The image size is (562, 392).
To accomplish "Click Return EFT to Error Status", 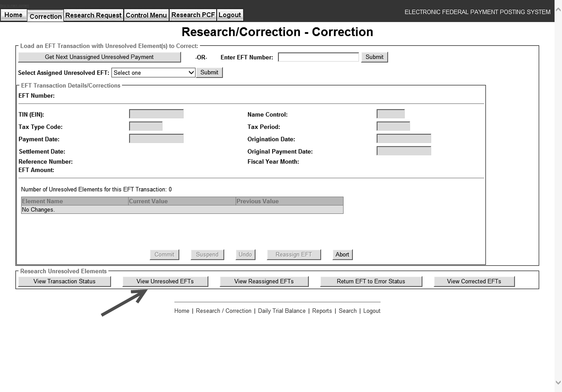I will [x=371, y=281].
